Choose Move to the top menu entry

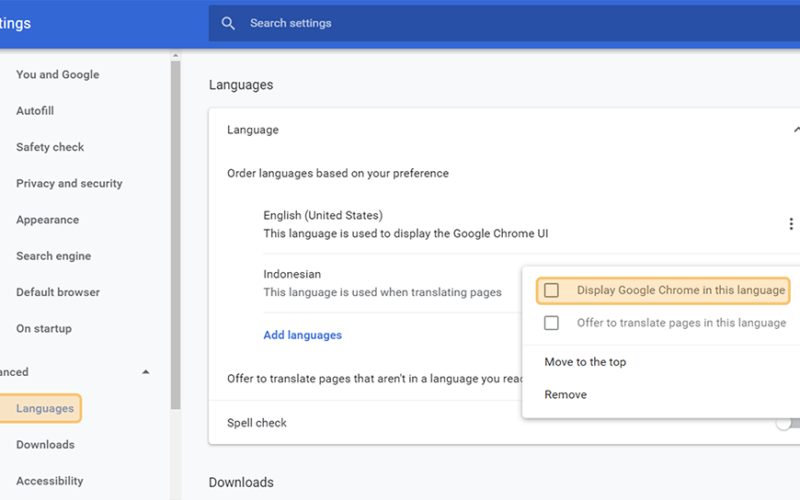(x=585, y=362)
